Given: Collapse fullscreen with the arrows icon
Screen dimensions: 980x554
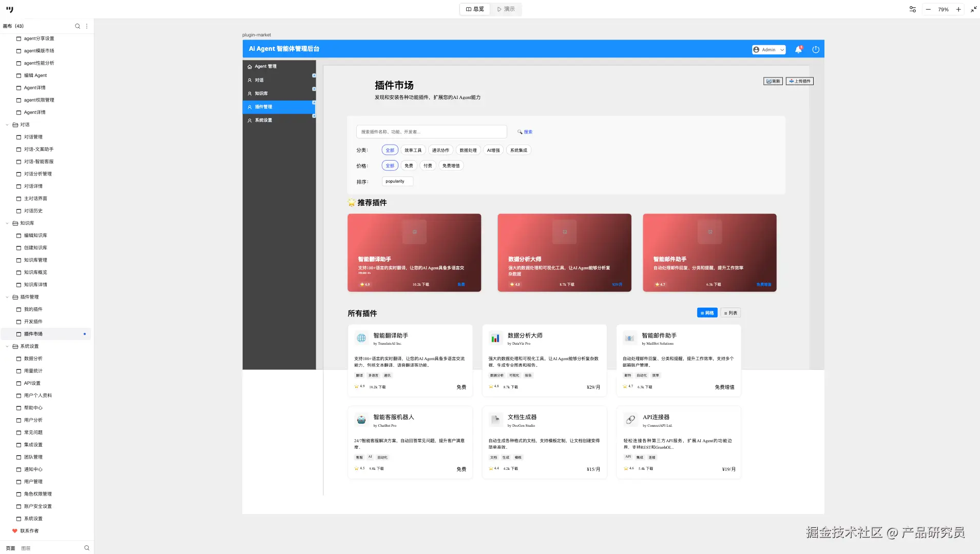Looking at the screenshot, I should point(973,9).
